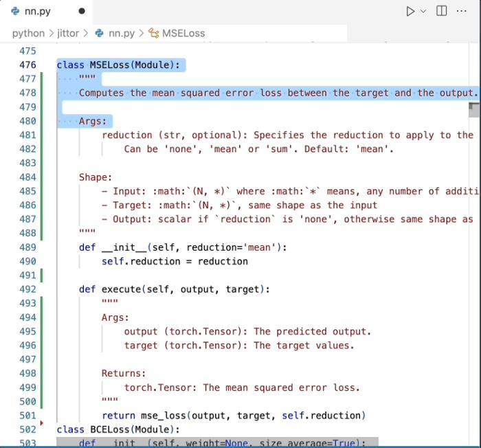Open the More Actions ellipsis menu
Image resolution: width=481 pixels, height=448 pixels.
tap(461, 11)
